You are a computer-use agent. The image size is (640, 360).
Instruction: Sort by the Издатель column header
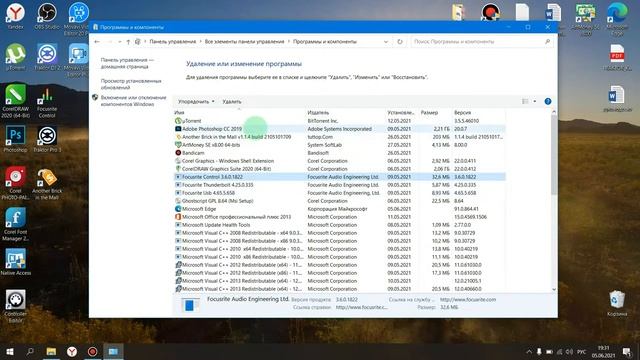[345, 113]
